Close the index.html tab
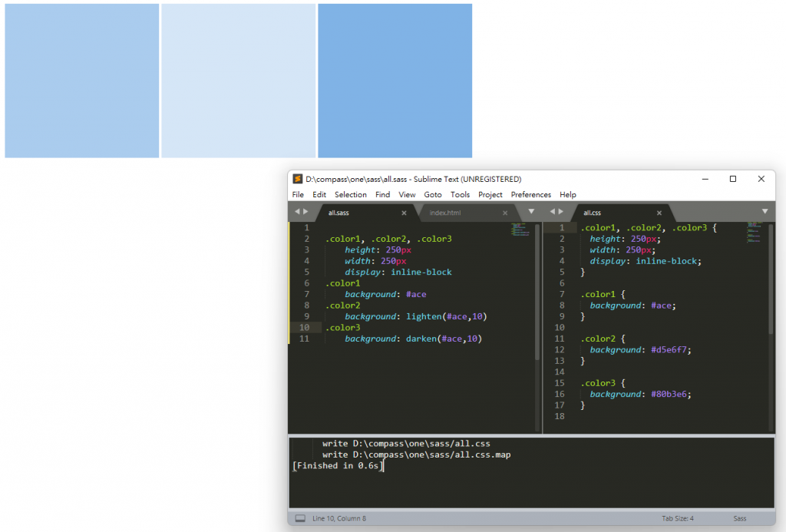Screen dimensions: 786x532 click(x=505, y=213)
